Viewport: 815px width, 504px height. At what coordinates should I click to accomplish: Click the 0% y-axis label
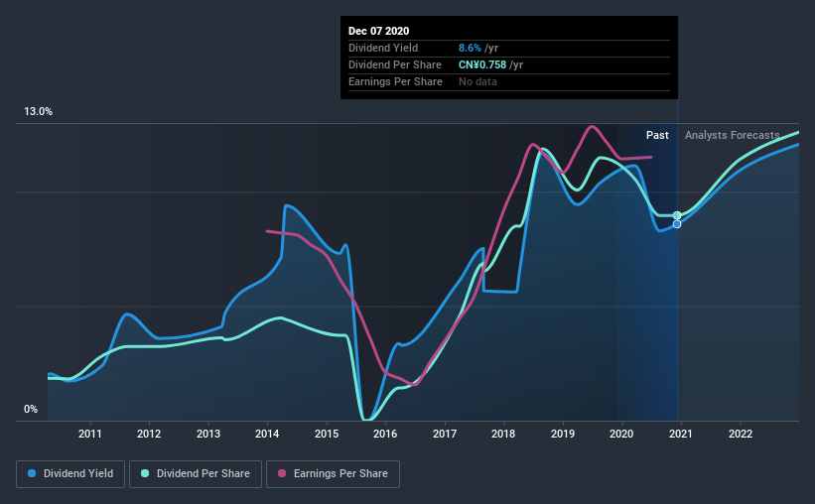click(x=31, y=410)
